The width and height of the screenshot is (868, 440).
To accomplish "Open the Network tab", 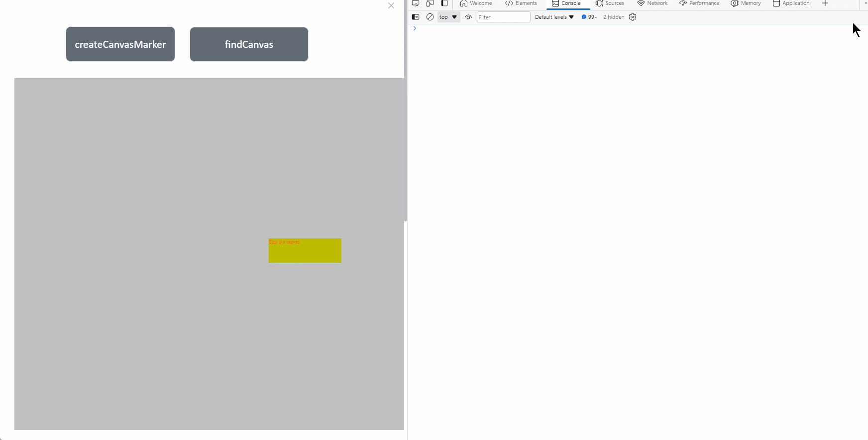I will (x=652, y=3).
